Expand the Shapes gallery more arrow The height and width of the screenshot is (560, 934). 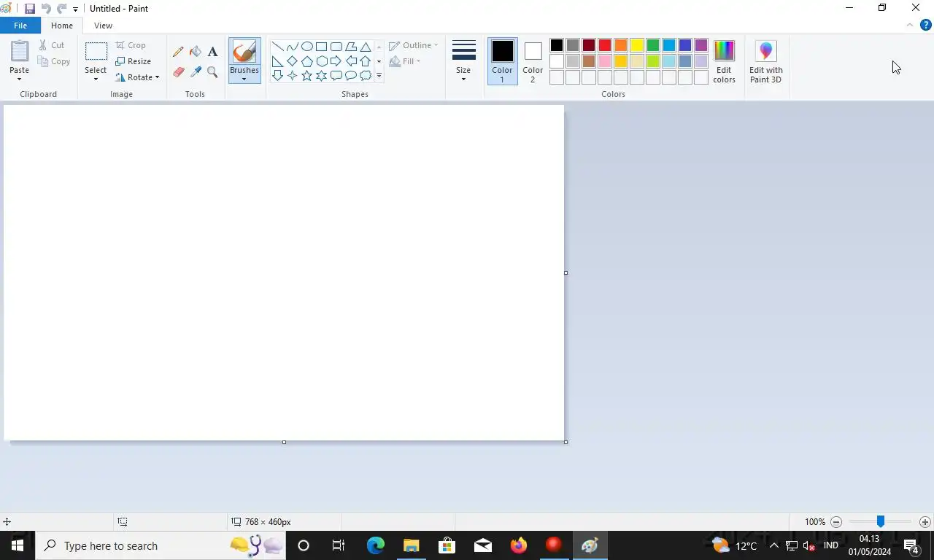[379, 76]
